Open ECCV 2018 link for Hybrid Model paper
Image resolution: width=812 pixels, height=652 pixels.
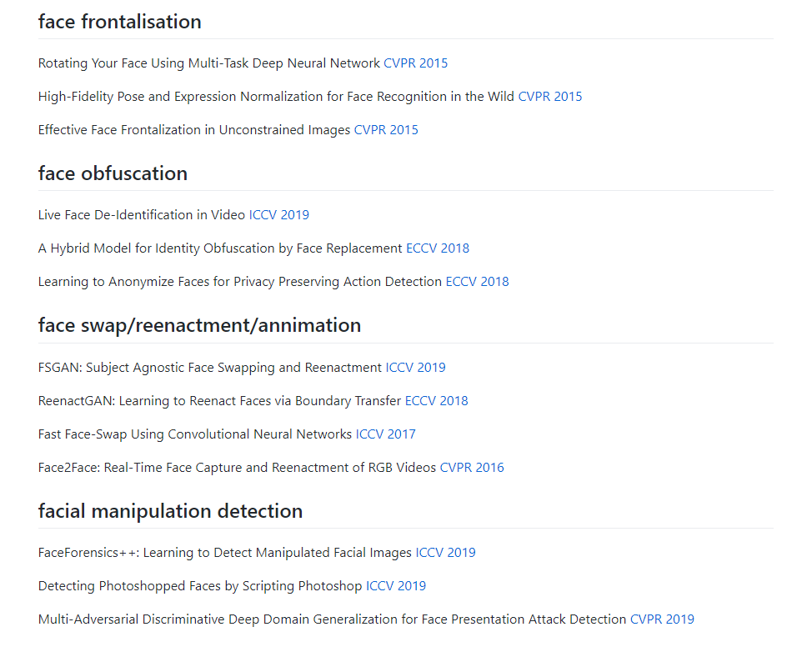pos(438,248)
